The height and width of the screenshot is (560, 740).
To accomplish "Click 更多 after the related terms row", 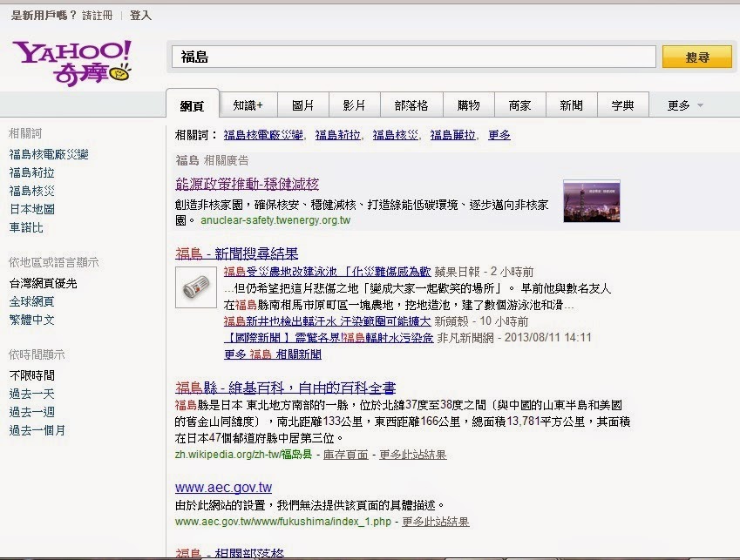I will pyautogui.click(x=499, y=135).
